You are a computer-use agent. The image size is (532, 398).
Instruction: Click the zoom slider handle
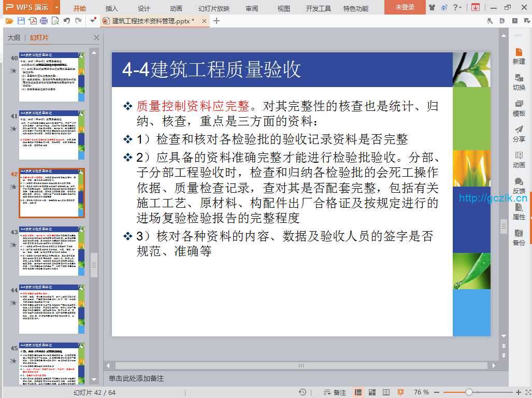(468, 392)
